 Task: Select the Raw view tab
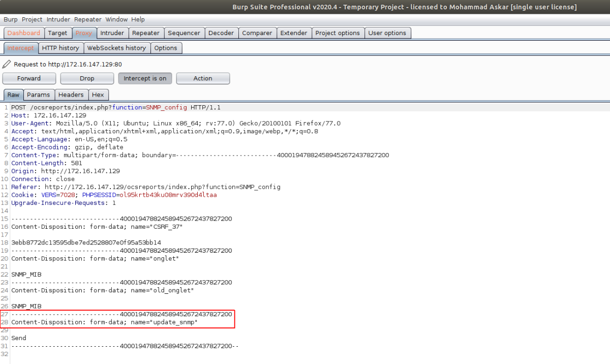click(x=14, y=95)
